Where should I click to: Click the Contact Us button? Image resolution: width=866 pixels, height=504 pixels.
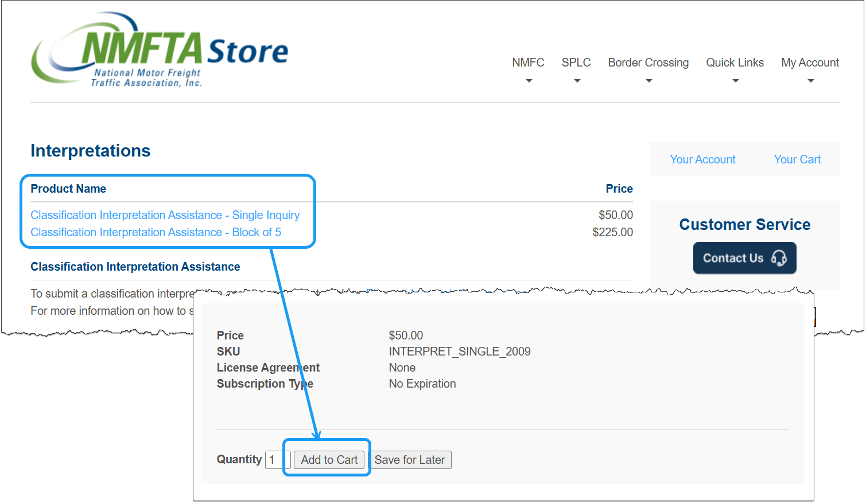click(744, 258)
